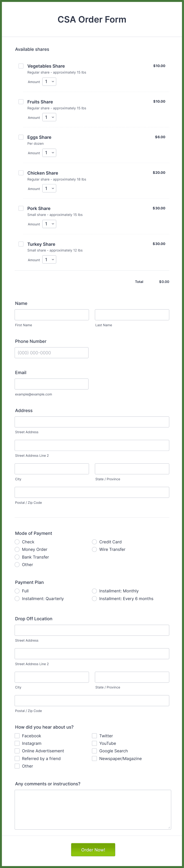Screen dimensions: 184x868
Task: Click into the First Name field
Action: pos(52,314)
